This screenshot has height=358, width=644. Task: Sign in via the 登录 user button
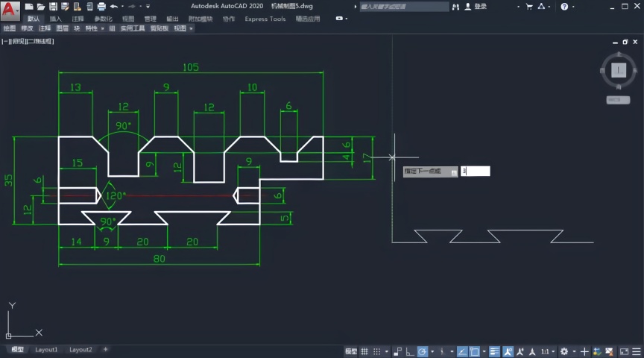point(476,7)
